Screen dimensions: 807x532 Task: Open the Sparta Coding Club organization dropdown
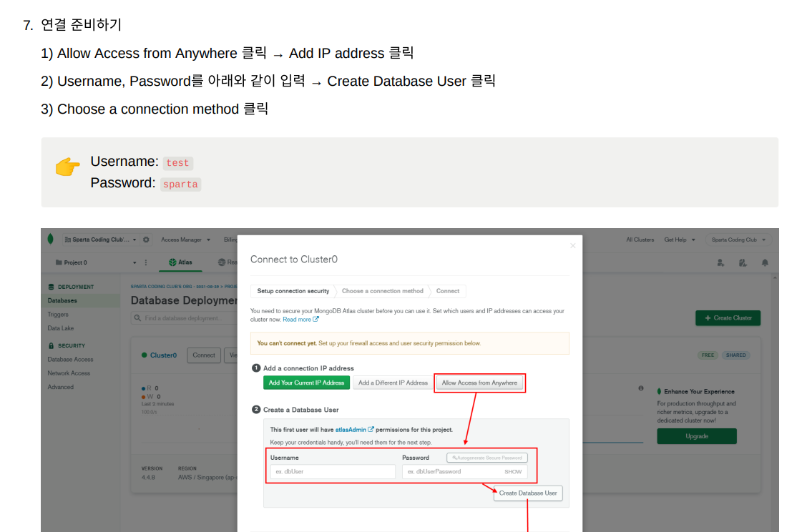tap(100, 240)
